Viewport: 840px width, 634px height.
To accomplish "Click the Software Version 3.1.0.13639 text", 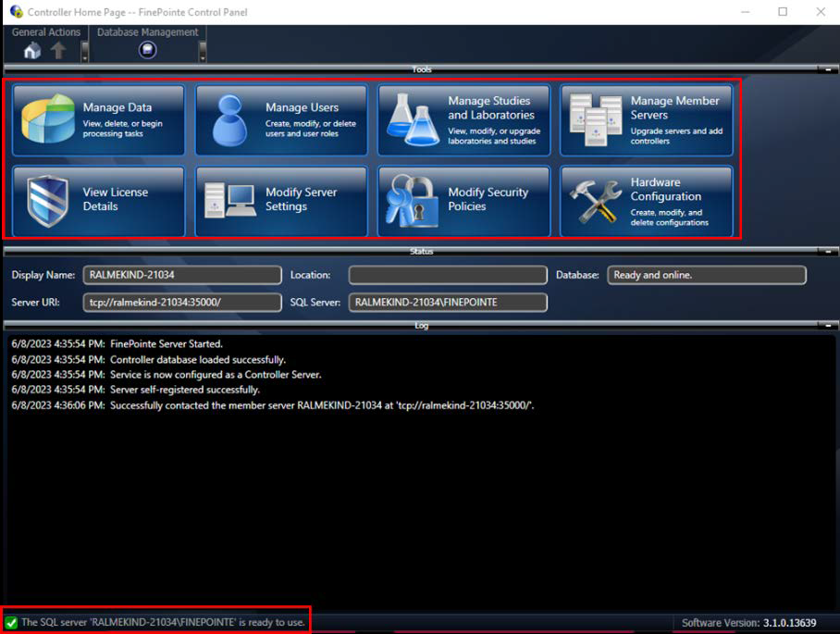I will (x=749, y=623).
